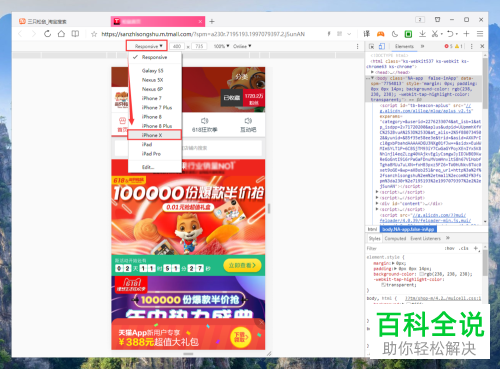The width and height of the screenshot is (500, 369).
Task: Switch to the Computed tab
Action: [395, 238]
